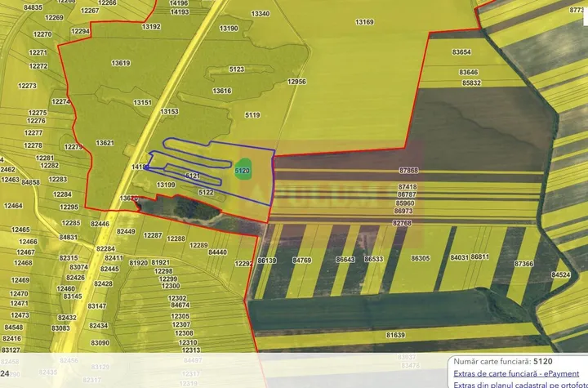Click parcel number 13619
The height and width of the screenshot is (388, 588).
coord(121,63)
